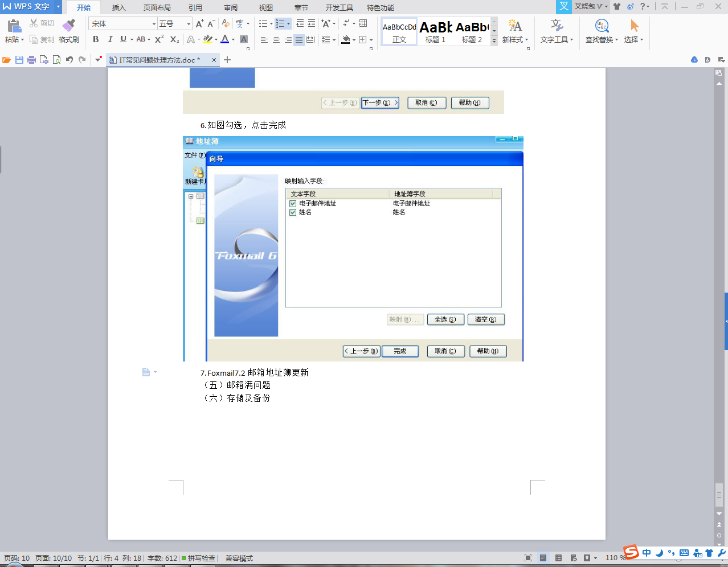Switch to the Insert (插入) ribbon tab
Viewport: 728px width, 567px height.
tap(118, 7)
